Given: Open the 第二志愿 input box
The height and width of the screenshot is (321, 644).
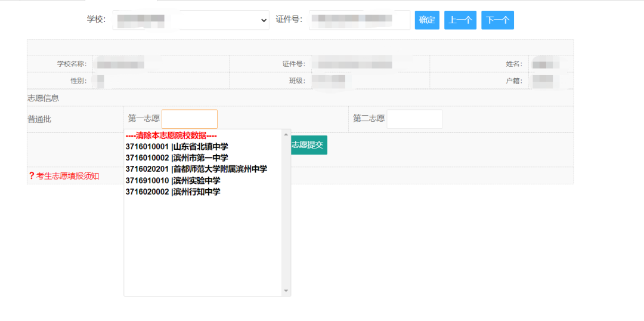Looking at the screenshot, I should pyautogui.click(x=414, y=119).
